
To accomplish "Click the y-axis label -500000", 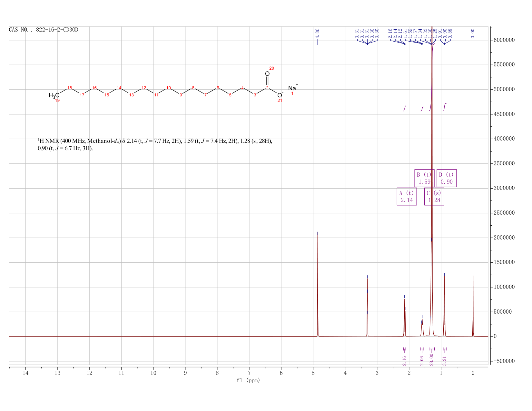I will [504, 361].
